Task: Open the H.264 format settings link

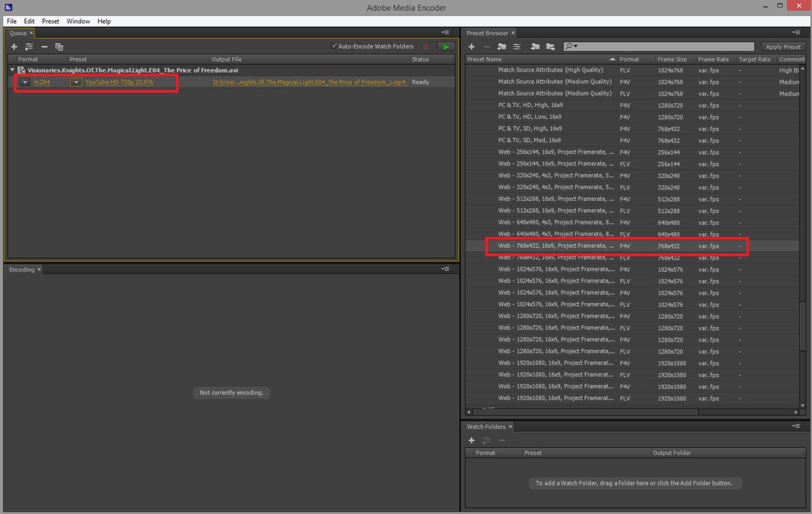Action: [x=42, y=82]
